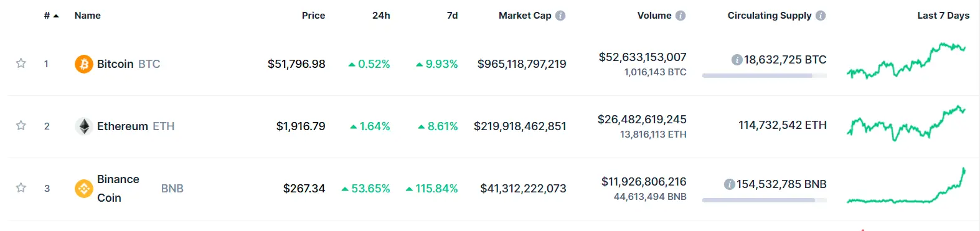Screen dimensions: 980x231
Task: Mark Binance Coin as favorite star
Action: pos(21,187)
